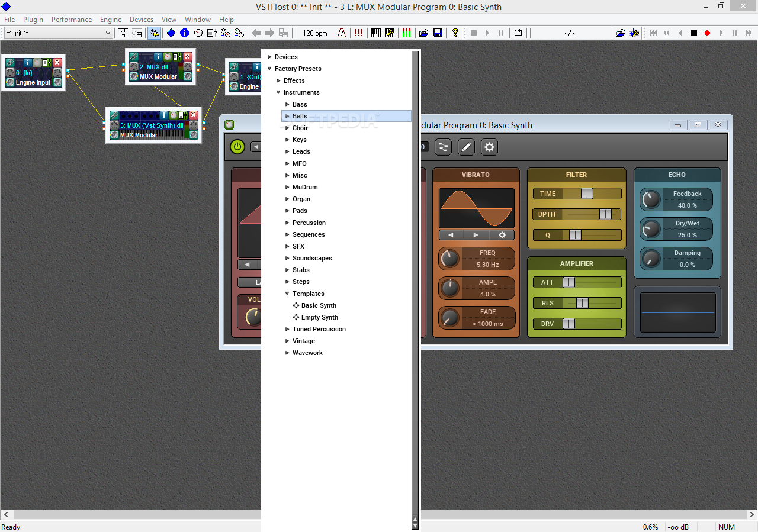The height and width of the screenshot is (532, 758).
Task: Click the modular routing icon in MUX window
Action: [443, 147]
